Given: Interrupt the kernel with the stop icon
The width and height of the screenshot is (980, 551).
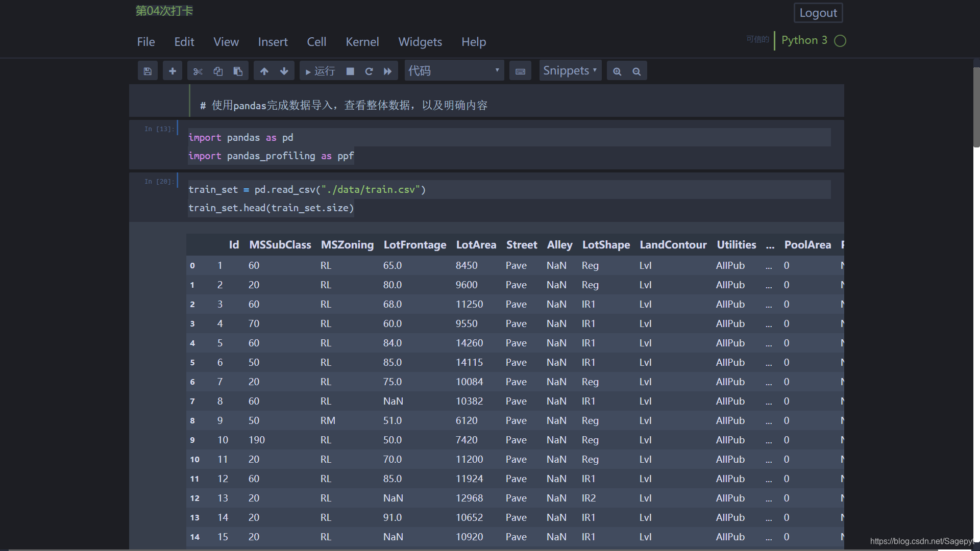Looking at the screenshot, I should click(350, 71).
